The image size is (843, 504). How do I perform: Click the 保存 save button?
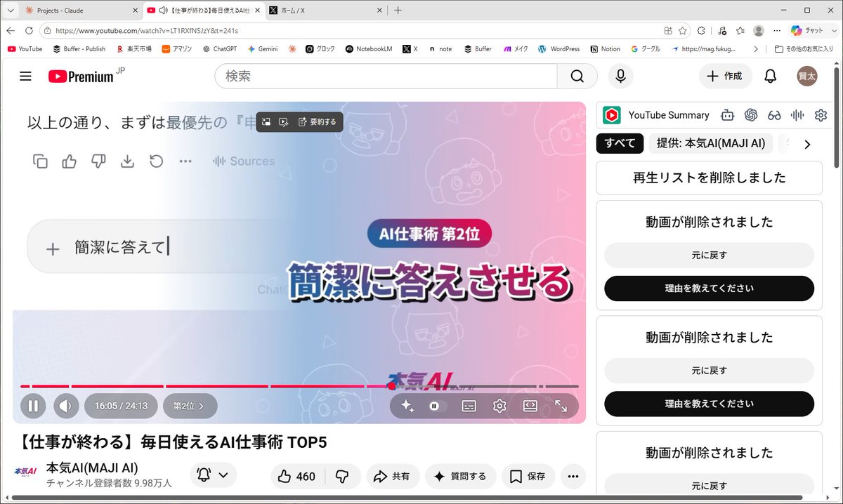tap(528, 477)
